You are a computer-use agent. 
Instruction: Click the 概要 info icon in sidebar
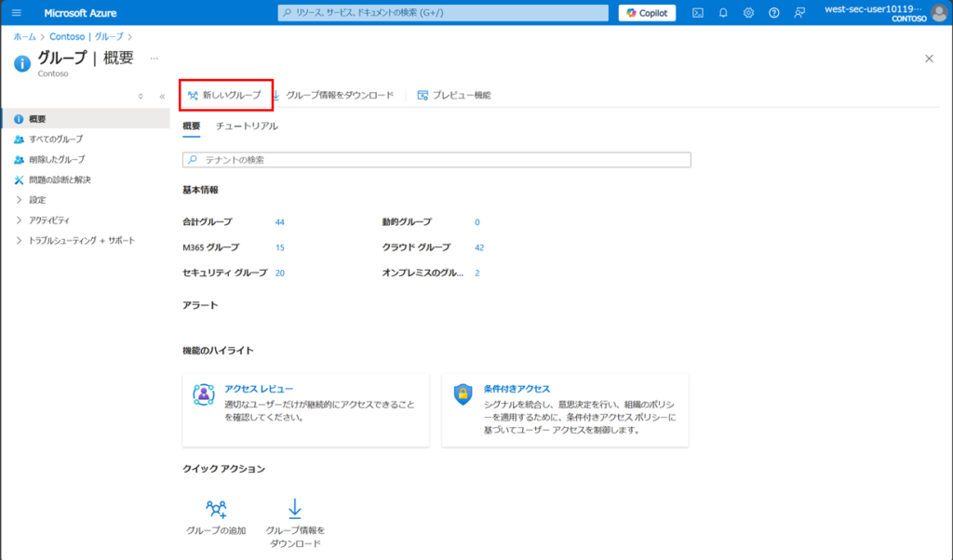coord(19,119)
